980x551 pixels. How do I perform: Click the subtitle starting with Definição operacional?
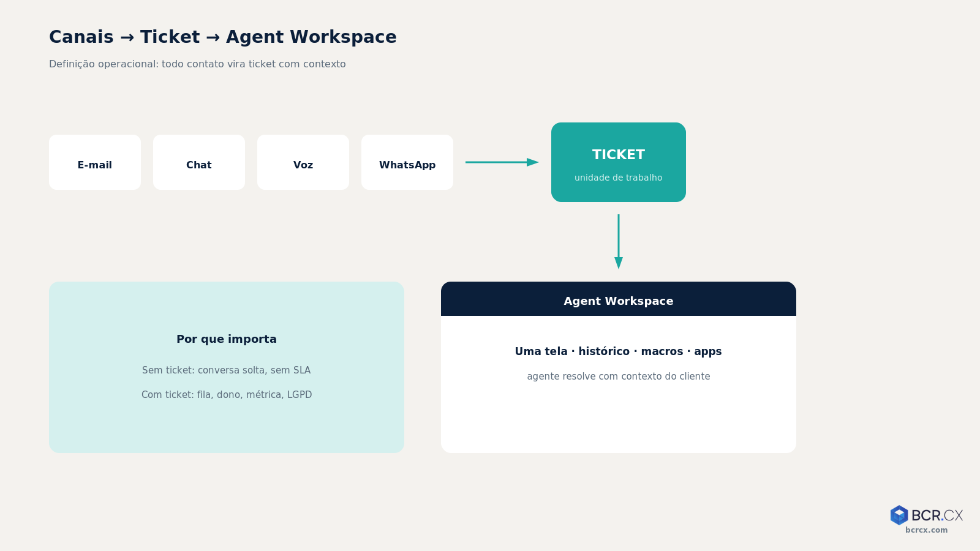click(x=197, y=64)
